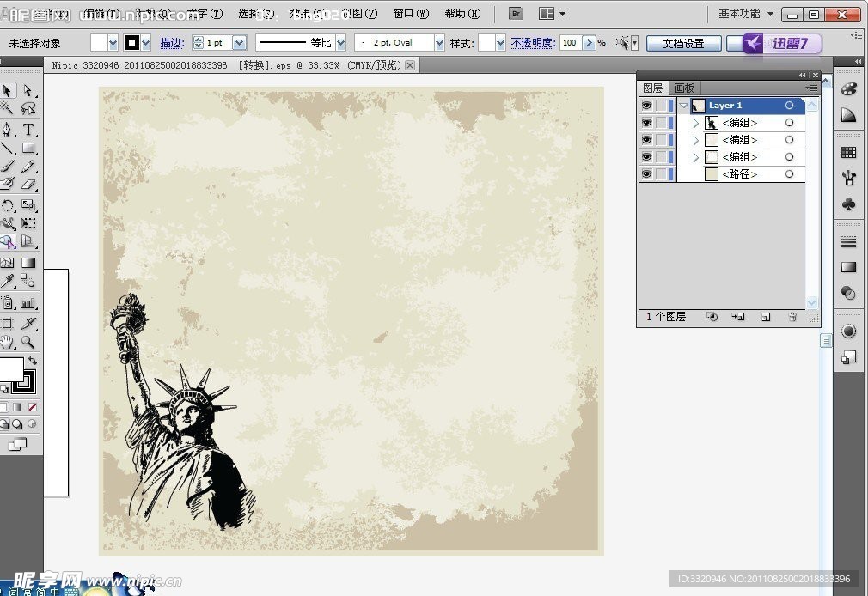Open the Swatches panel from the dock
This screenshot has height=596, width=868.
[848, 153]
